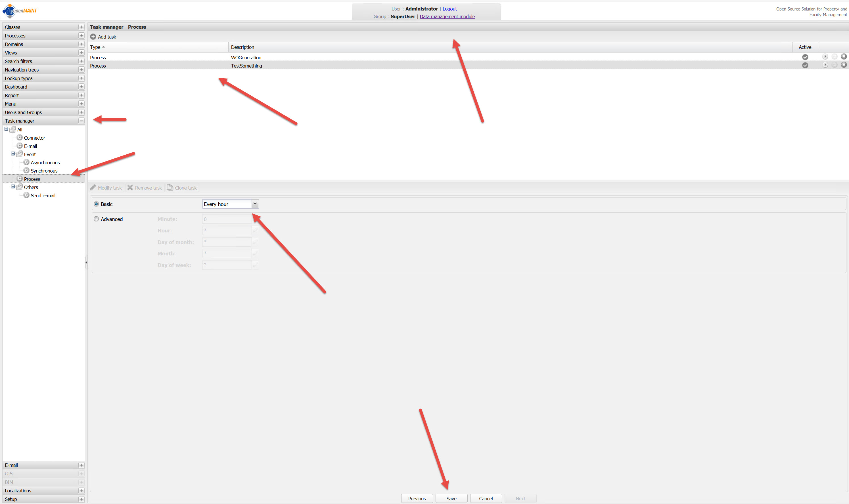Click the start icon on the TestSomething row
This screenshot has height=504, width=849.
[825, 65]
